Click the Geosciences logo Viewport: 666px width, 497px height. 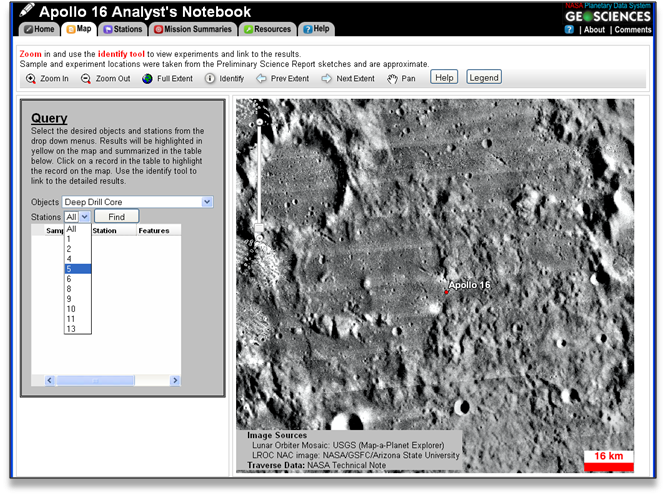click(x=608, y=16)
